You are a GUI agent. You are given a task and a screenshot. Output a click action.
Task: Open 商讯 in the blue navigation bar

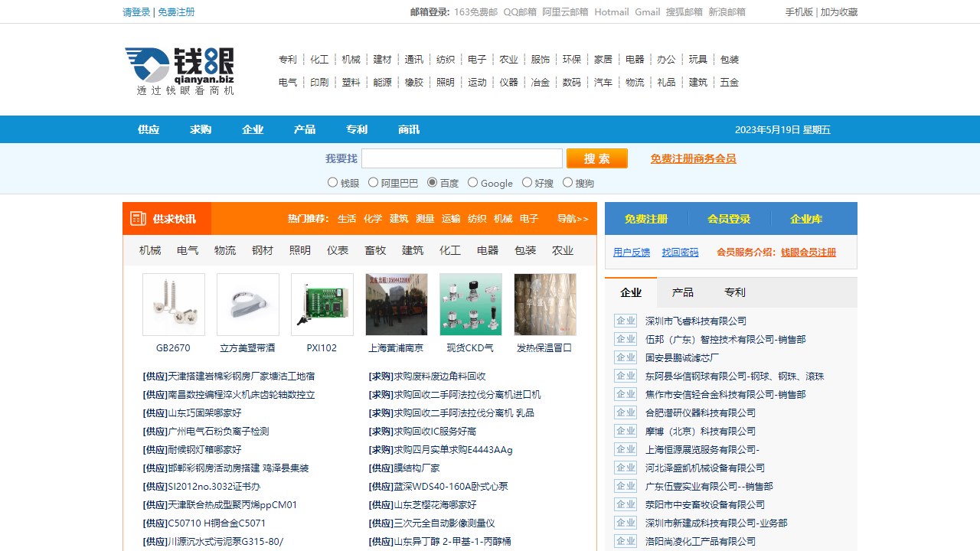(409, 129)
